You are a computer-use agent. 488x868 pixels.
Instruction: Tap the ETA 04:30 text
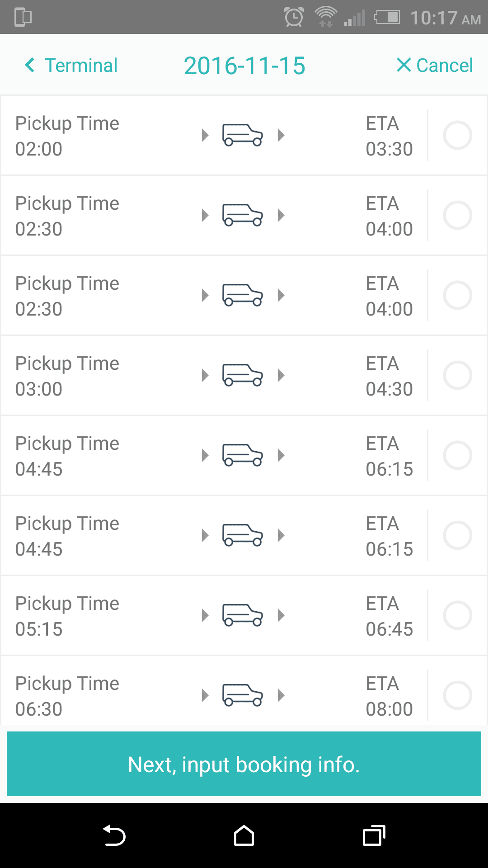(x=389, y=376)
